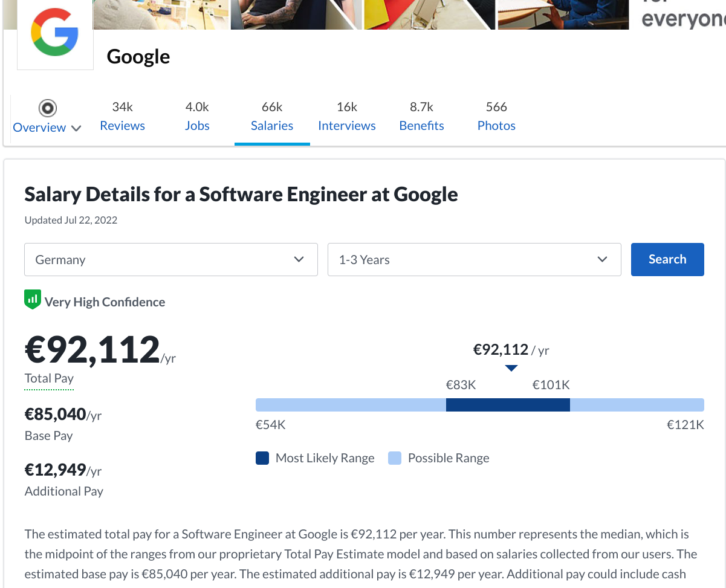
Task: Go to the Interviews tab
Action: [x=347, y=116]
